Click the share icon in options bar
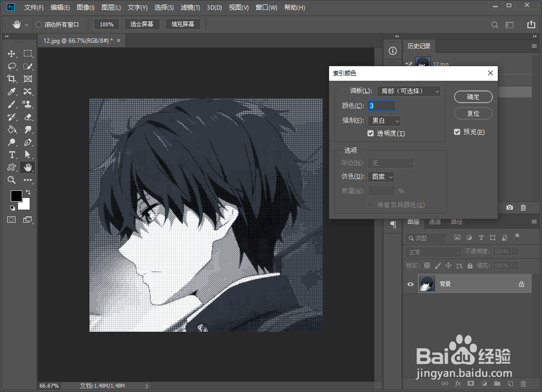This screenshot has width=542, height=392. [x=531, y=25]
